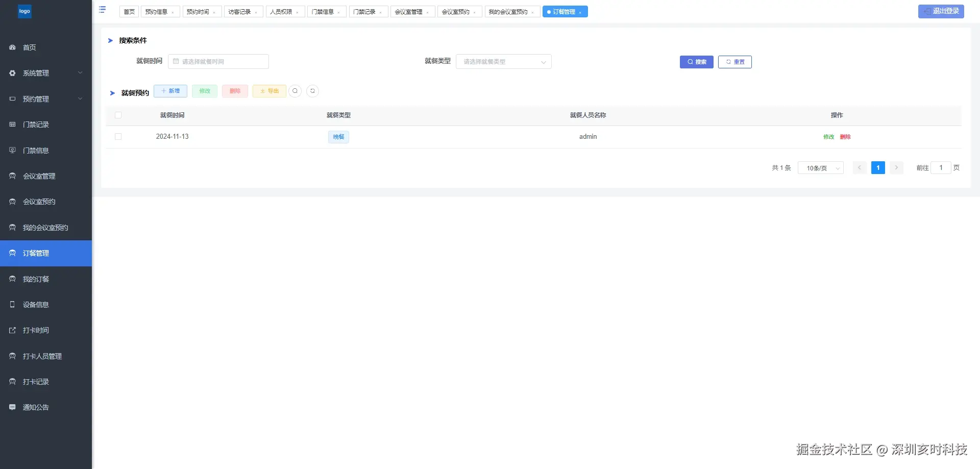The width and height of the screenshot is (980, 469).
Task: Click the 就餐时间 column header
Action: [x=173, y=115]
